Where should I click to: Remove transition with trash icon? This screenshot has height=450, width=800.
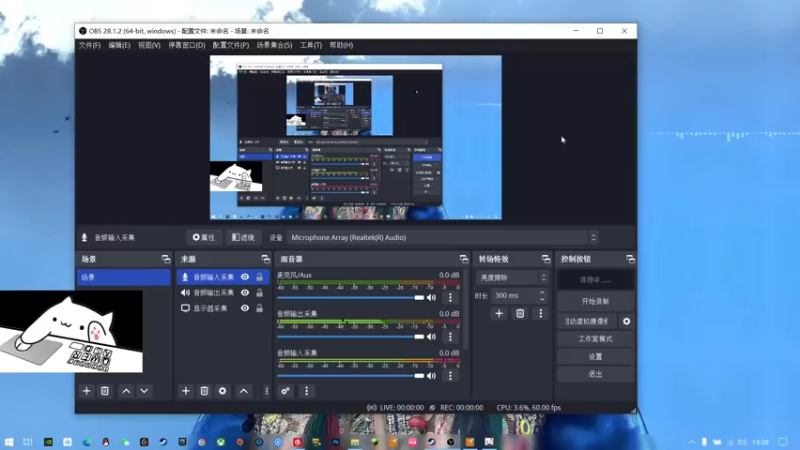coord(520,313)
